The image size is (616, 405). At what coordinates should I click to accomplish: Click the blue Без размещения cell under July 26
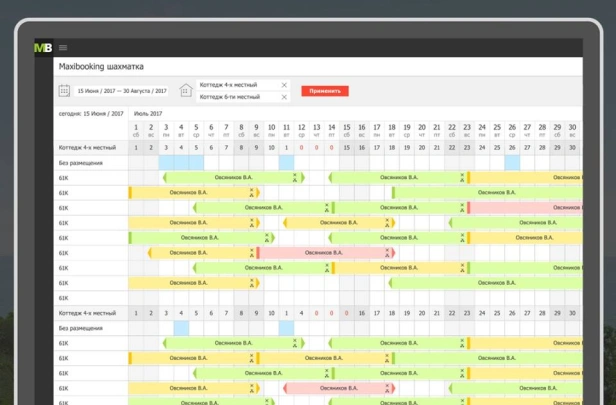click(x=512, y=163)
